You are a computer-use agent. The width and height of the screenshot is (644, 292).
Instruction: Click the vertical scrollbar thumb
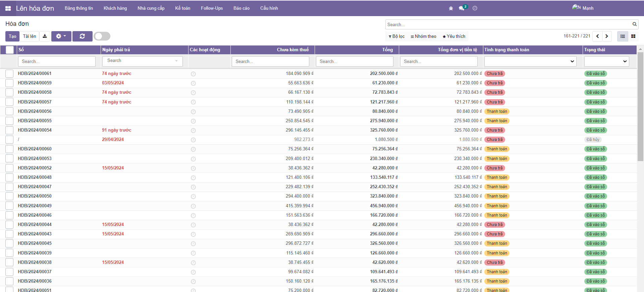640,107
